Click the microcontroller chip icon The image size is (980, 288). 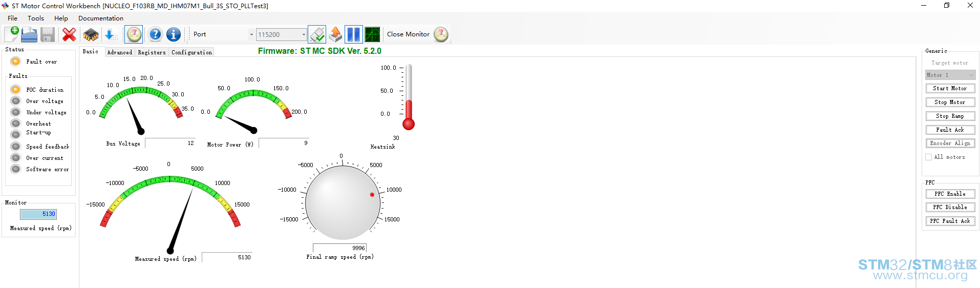[x=91, y=34]
